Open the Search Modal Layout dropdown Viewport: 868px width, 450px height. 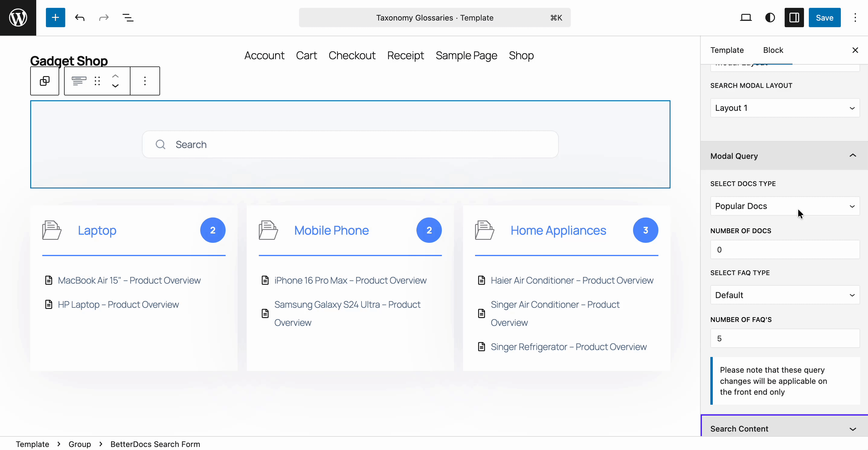(x=784, y=108)
